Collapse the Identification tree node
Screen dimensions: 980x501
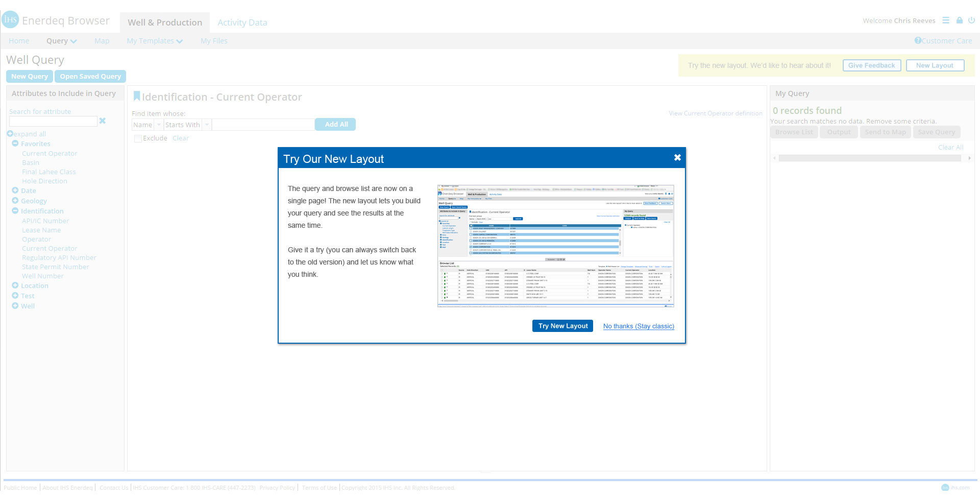15,211
